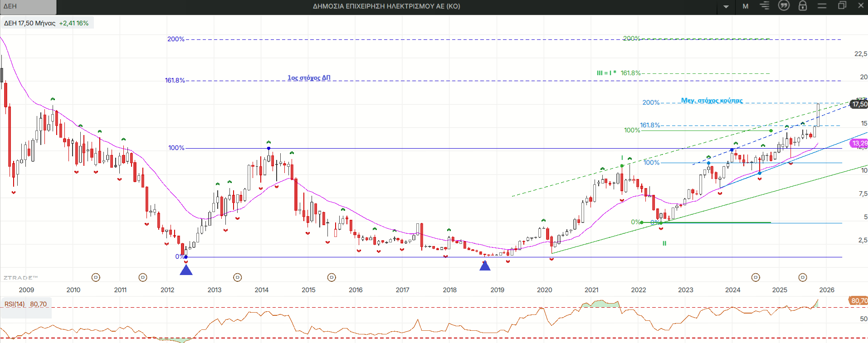Click the ΔΕΗ 17,50 Μήνας price legend

click(46, 23)
